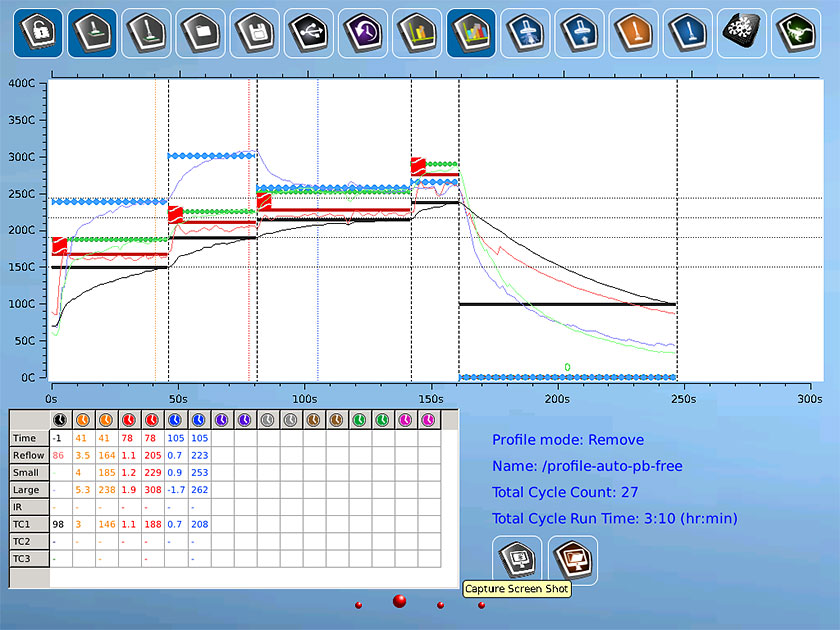
Task: Click the snowflake cooling icon
Action: pos(741,33)
